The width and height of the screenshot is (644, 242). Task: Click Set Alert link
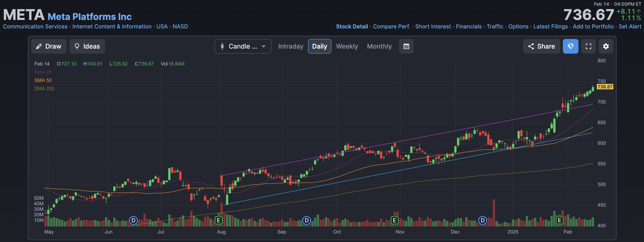click(x=630, y=27)
